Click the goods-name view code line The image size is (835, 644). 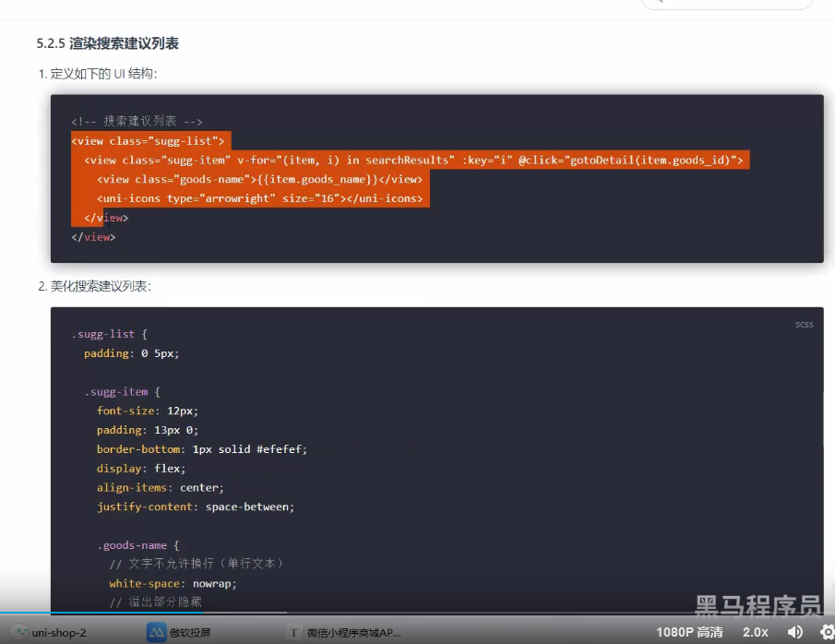coord(260,180)
